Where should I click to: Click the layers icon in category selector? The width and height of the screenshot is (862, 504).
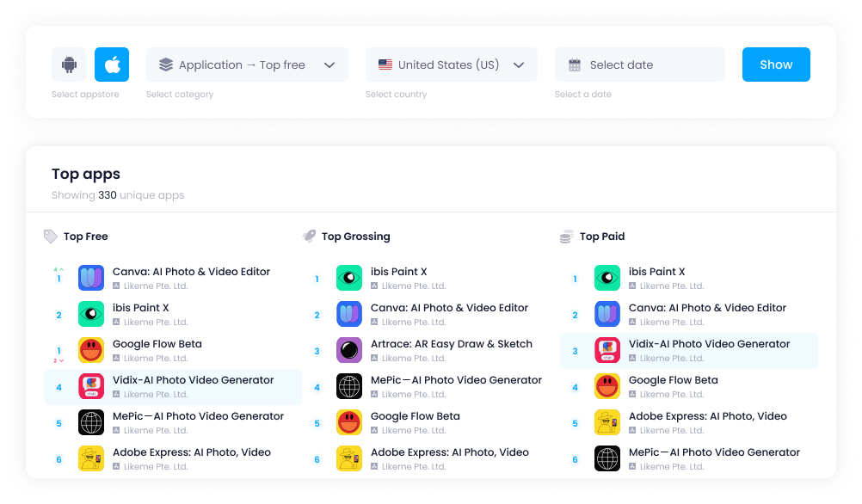click(x=166, y=65)
